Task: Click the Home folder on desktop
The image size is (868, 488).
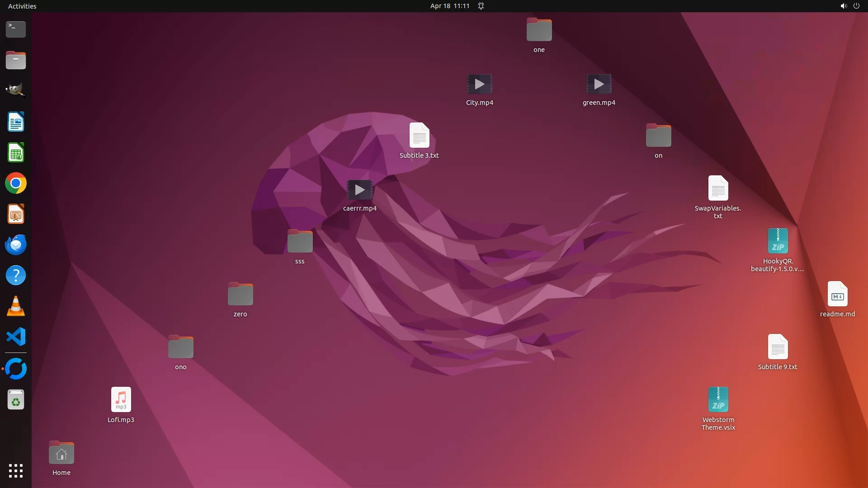Action: [x=61, y=454]
